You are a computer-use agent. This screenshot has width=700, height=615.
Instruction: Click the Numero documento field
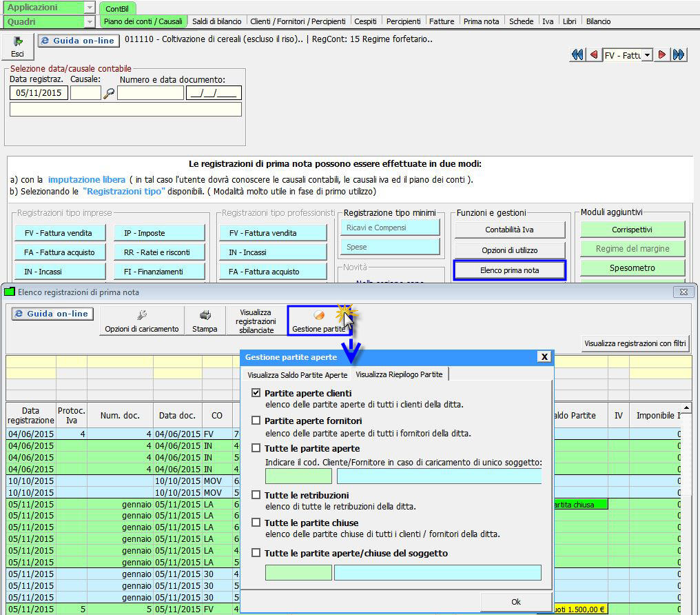tap(150, 93)
